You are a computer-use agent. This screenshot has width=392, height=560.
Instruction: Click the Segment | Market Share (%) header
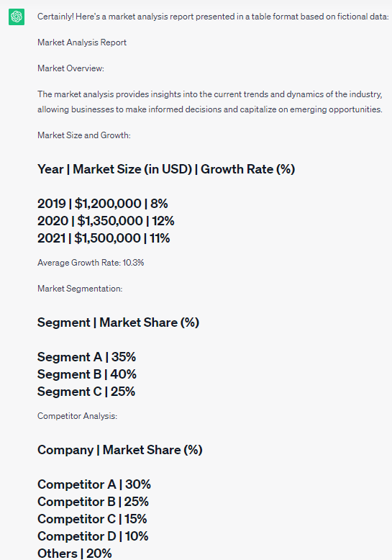click(x=118, y=322)
